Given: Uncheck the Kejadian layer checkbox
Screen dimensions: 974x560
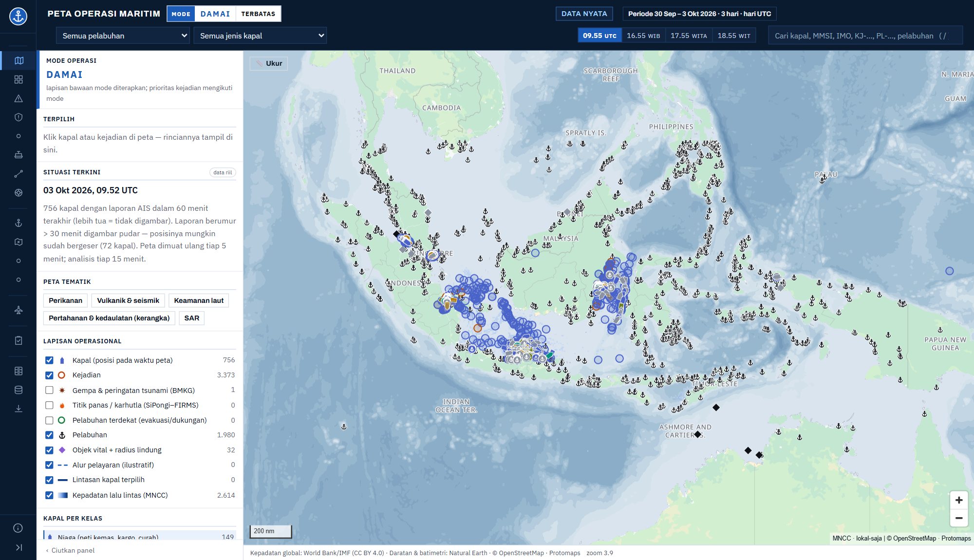Looking at the screenshot, I should 49,375.
